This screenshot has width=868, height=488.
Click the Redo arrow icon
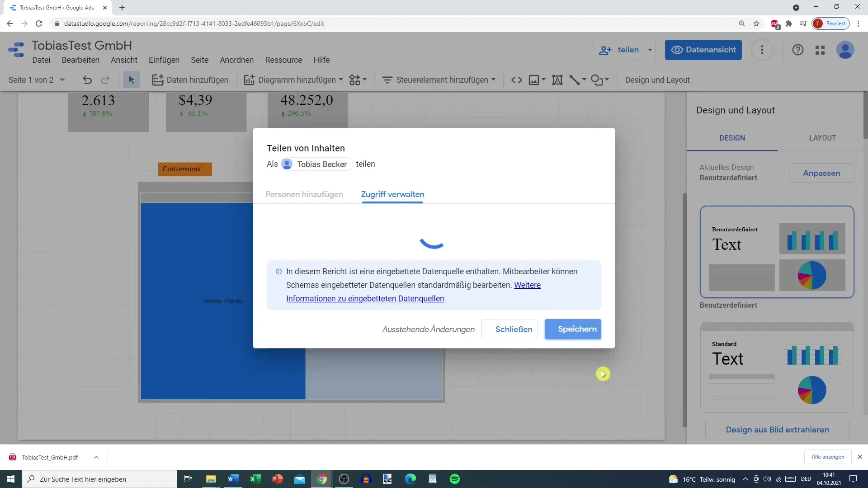(x=105, y=80)
